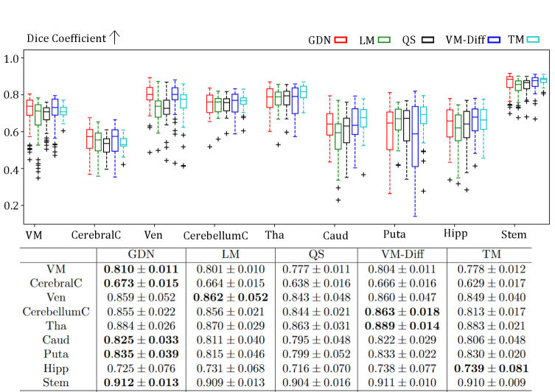This screenshot has width=555, height=392.
Task: Click the cell 0.795 ± 0.048
Action: (316, 340)
